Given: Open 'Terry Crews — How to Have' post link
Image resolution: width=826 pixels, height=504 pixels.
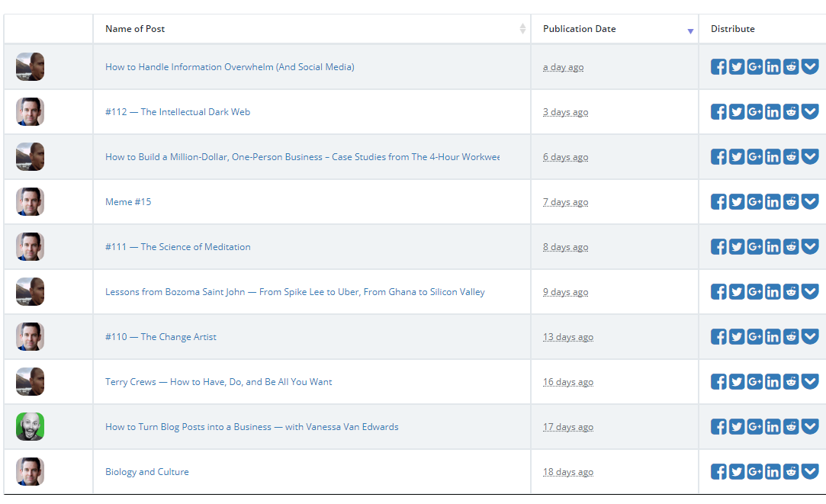Looking at the screenshot, I should point(219,382).
